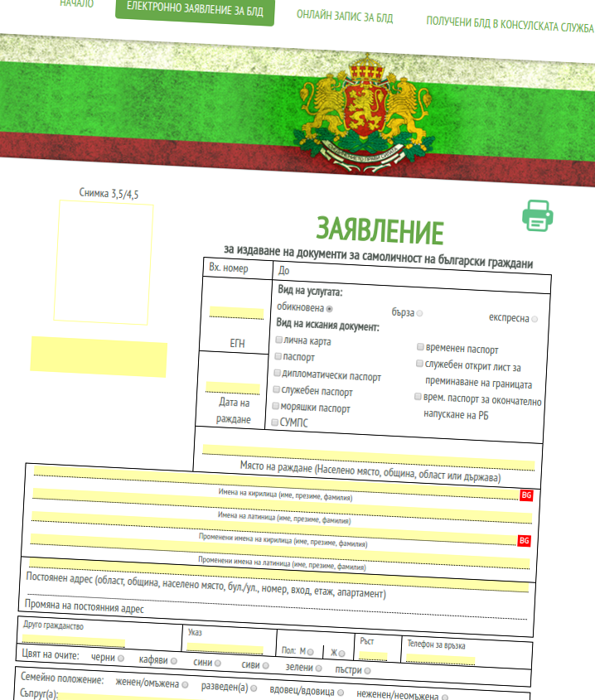
Task: Focus the Телефон за връзка field
Action: tap(439, 659)
